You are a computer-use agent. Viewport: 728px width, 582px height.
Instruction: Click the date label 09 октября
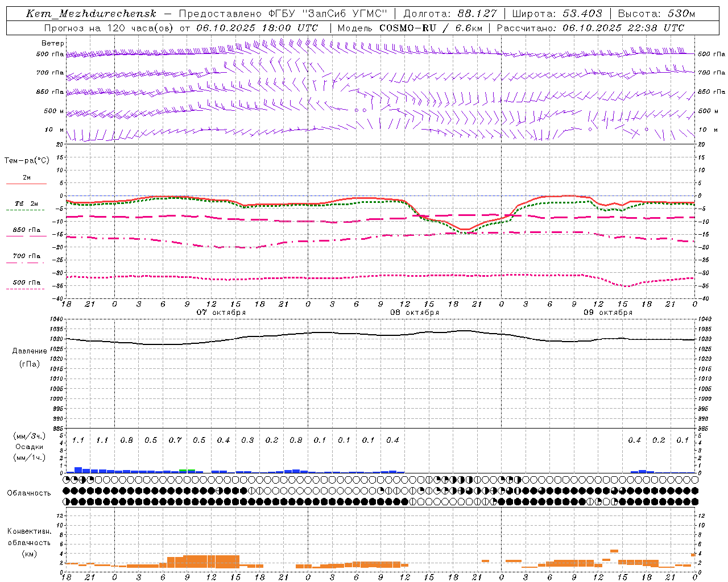pyautogui.click(x=608, y=313)
